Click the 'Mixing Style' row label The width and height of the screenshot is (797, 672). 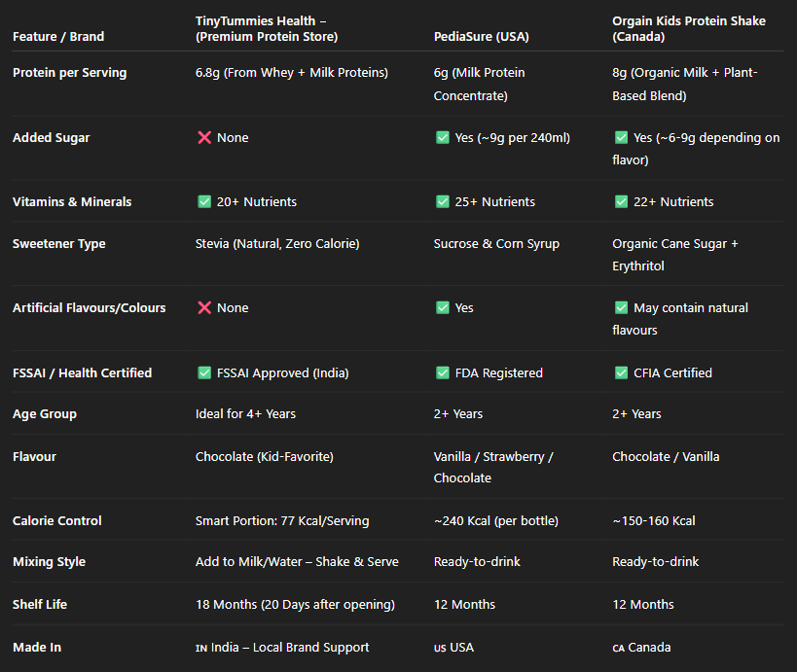click(50, 562)
